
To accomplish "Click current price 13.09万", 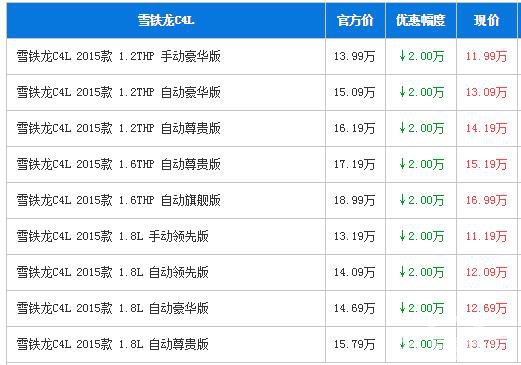I will point(486,92).
